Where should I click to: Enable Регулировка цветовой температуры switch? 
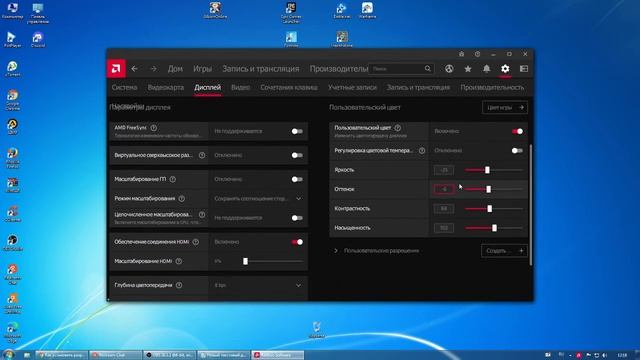517,151
